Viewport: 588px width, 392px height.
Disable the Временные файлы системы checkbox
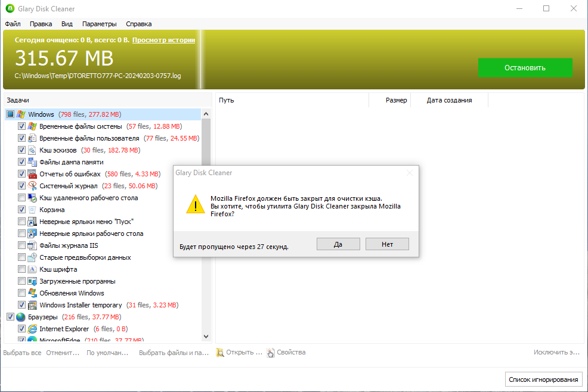(21, 126)
